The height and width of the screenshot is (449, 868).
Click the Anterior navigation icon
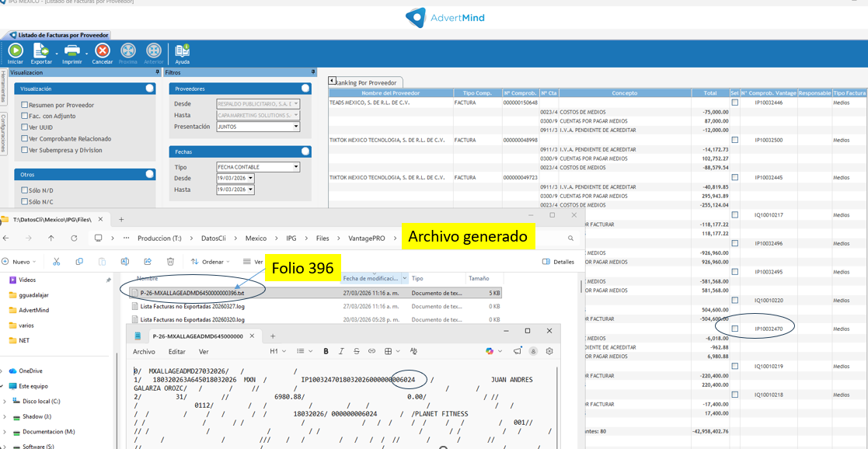pos(153,51)
